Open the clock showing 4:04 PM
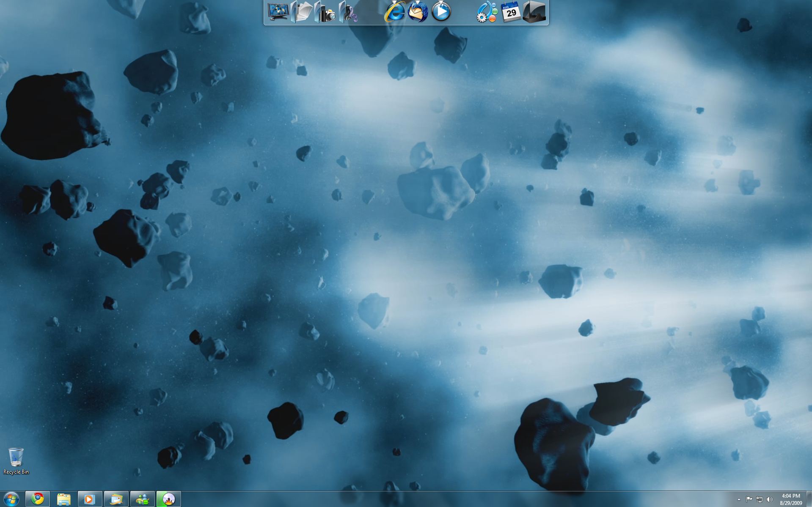812x507 pixels. tap(791, 499)
